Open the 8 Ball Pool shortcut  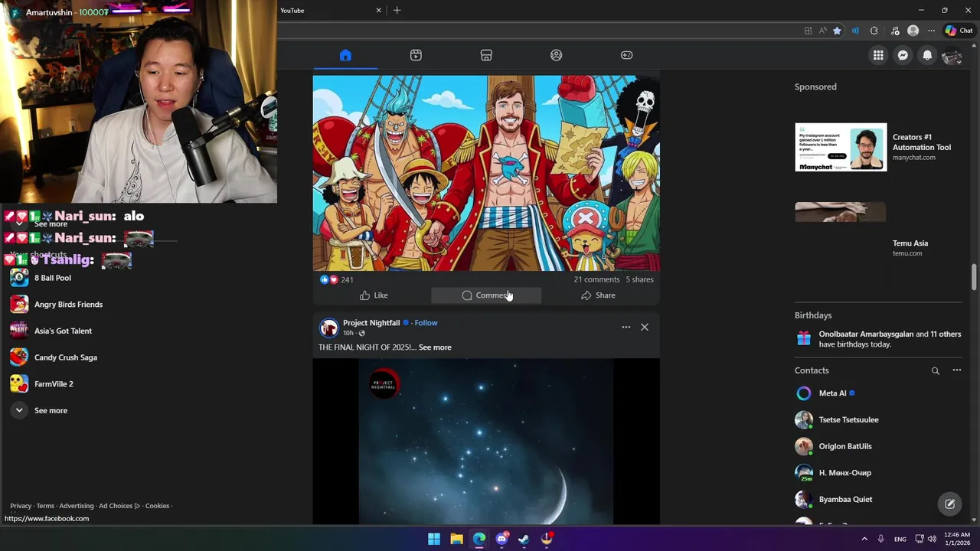click(52, 278)
